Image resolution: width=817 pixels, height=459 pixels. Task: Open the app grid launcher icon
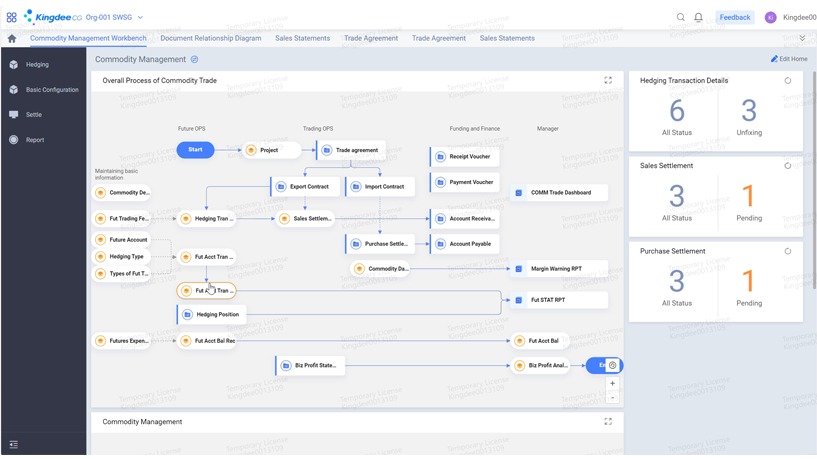11,17
